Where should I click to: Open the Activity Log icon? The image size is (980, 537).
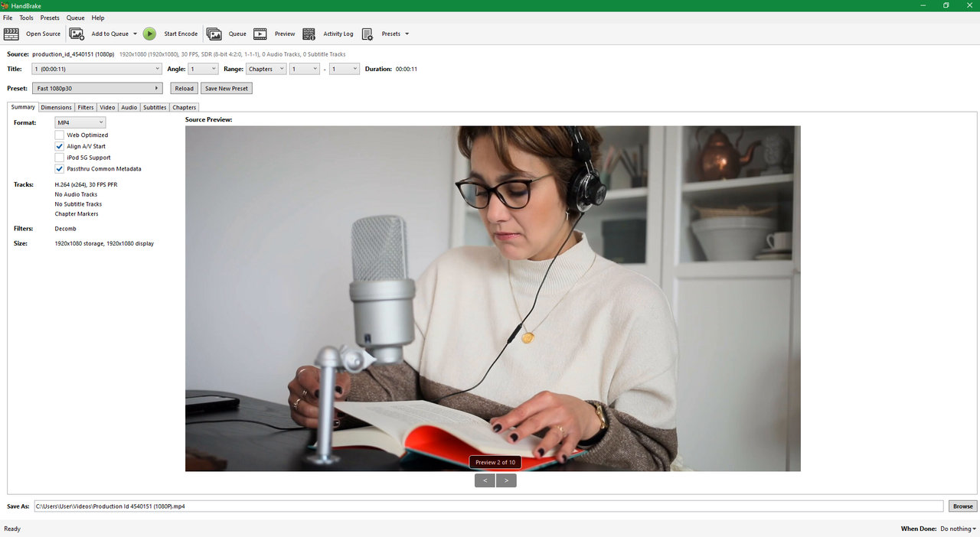coord(309,34)
